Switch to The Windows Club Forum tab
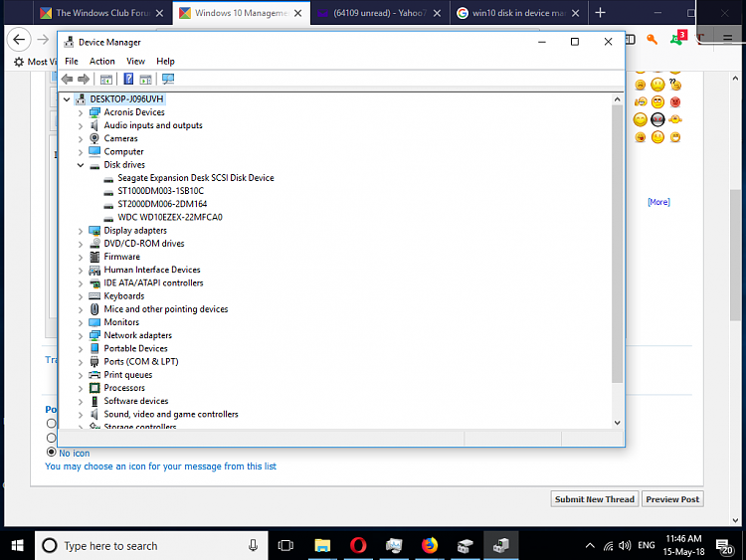This screenshot has width=746, height=560. click(102, 13)
